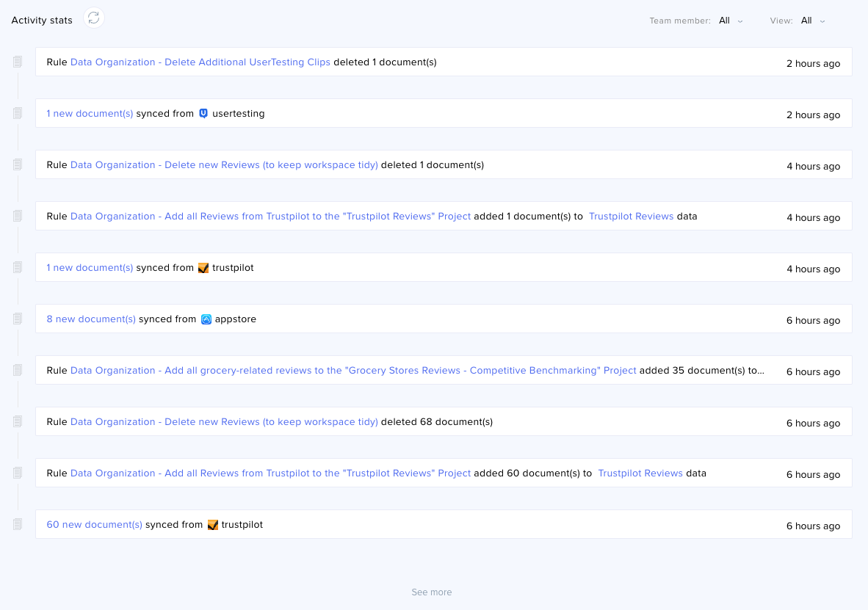868x610 pixels.
Task: Open the Team member dropdown
Action: (x=731, y=21)
